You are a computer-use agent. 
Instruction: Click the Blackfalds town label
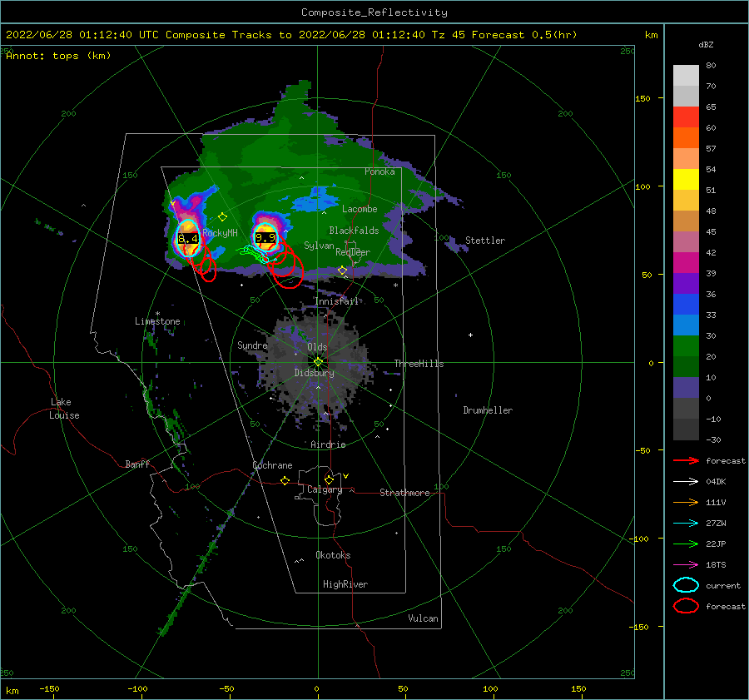(x=354, y=231)
